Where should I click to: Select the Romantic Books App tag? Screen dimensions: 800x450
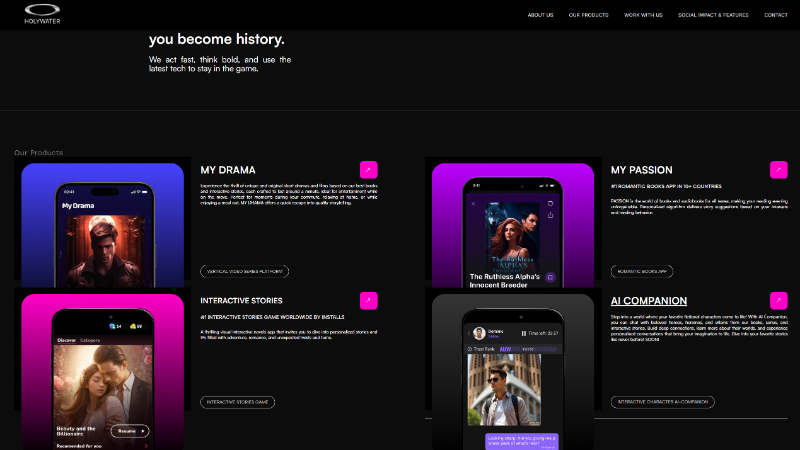[642, 271]
